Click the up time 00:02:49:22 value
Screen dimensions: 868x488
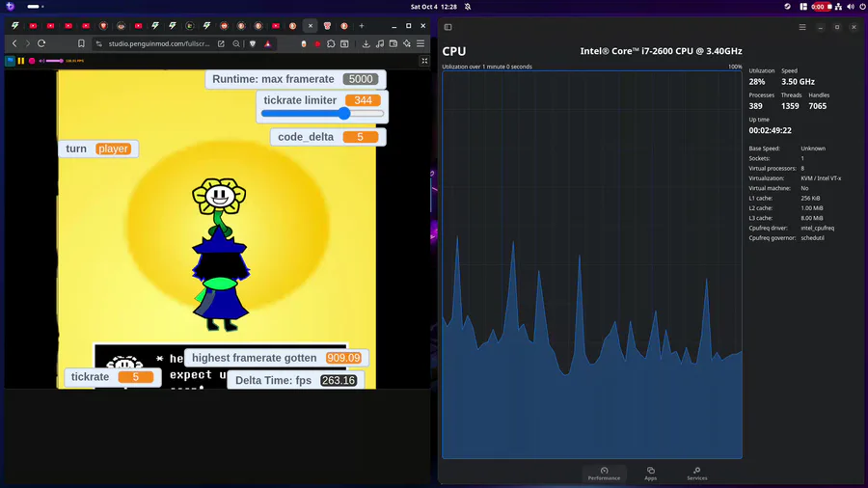[770, 130]
